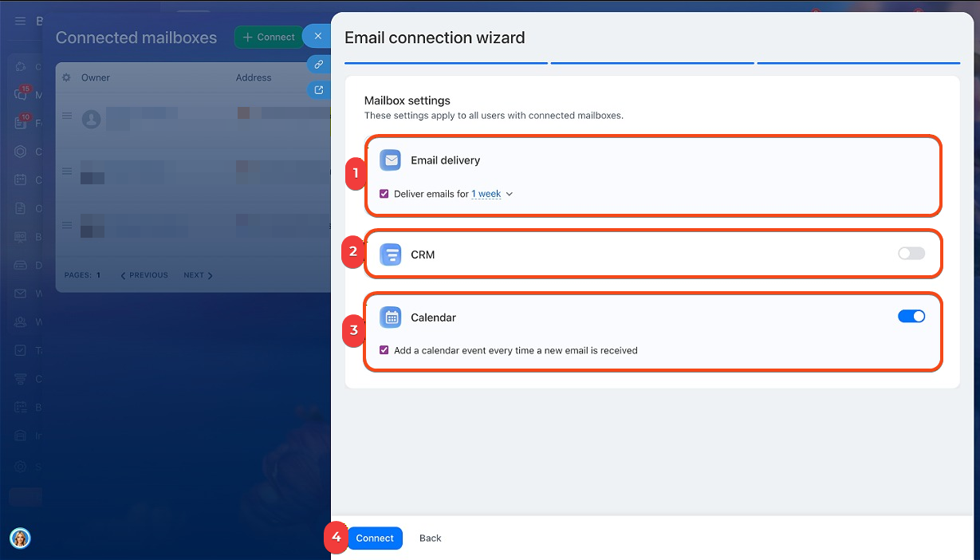
Task: Uncheck Add a calendar event checkbox
Action: pos(384,350)
